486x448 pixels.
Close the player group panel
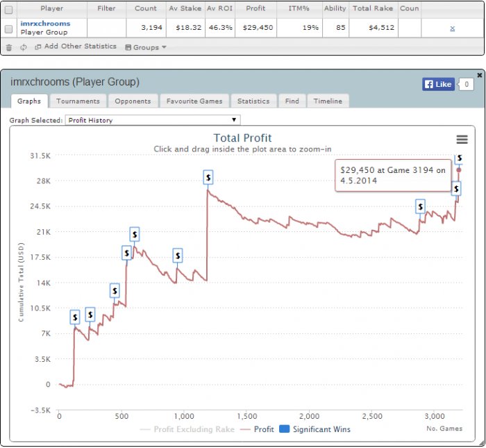coord(480,75)
